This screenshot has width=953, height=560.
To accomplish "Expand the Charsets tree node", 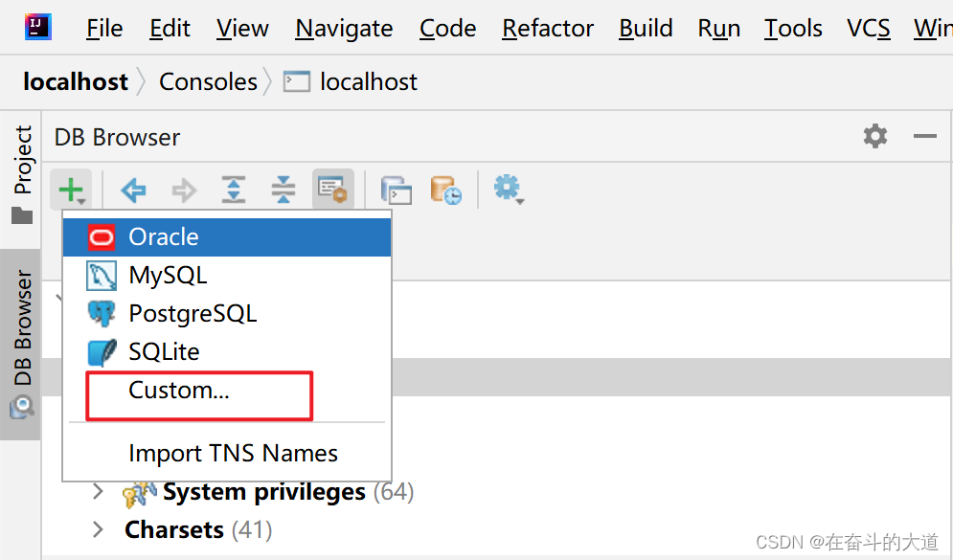I will tap(97, 528).
